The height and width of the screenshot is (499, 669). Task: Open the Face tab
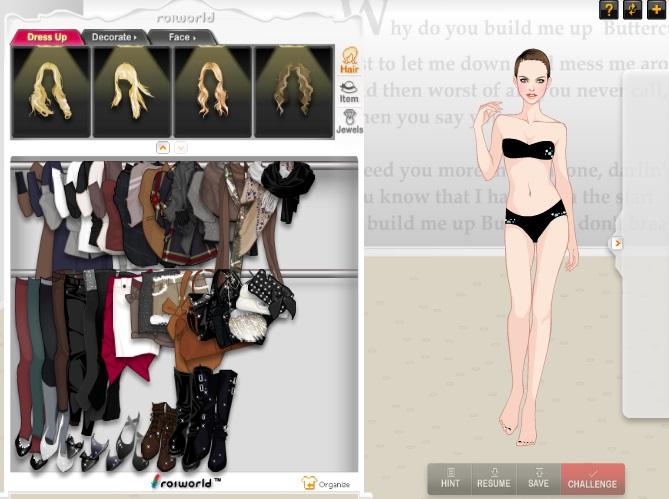tap(181, 37)
